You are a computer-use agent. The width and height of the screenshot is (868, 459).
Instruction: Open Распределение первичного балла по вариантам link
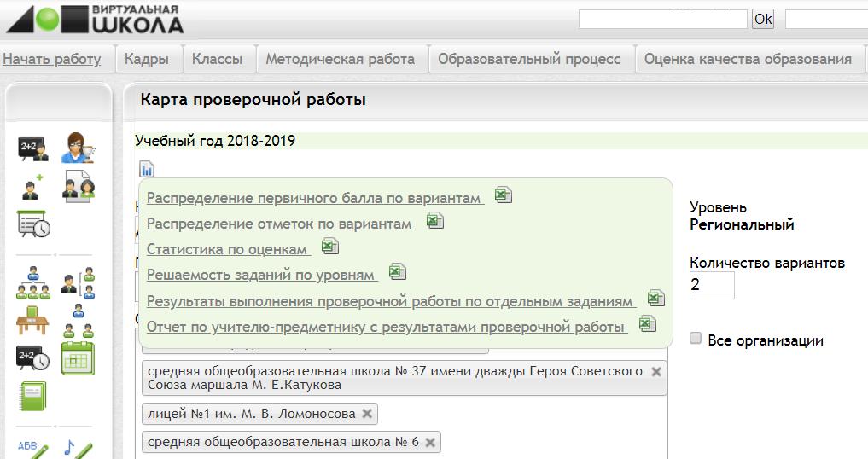314,198
